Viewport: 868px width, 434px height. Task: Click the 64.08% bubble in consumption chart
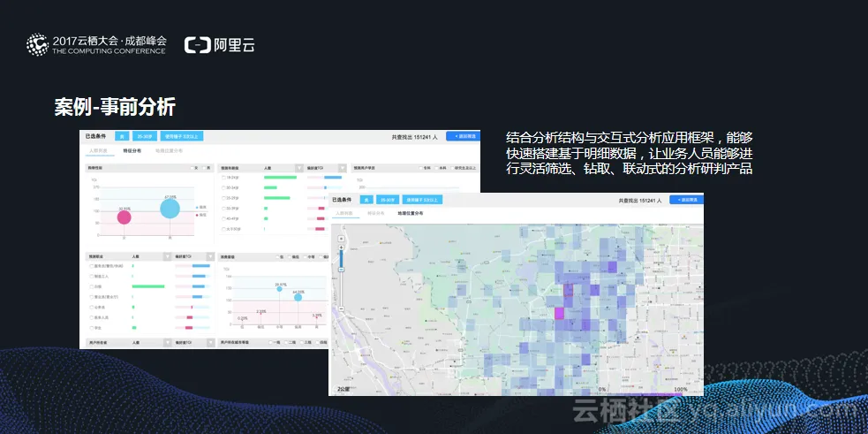tap(298, 297)
